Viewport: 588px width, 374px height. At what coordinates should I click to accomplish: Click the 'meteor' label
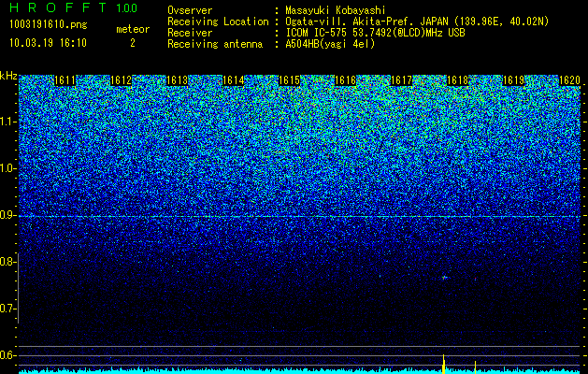coord(133,29)
